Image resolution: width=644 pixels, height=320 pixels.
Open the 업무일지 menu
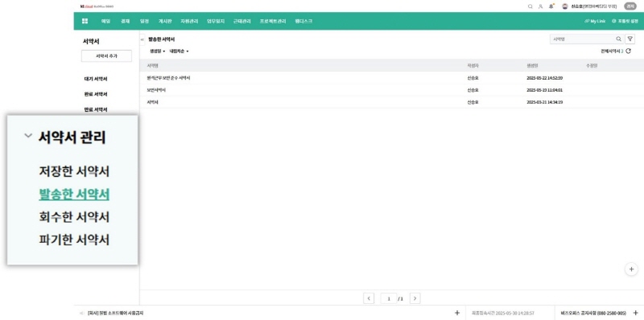pyautogui.click(x=216, y=21)
